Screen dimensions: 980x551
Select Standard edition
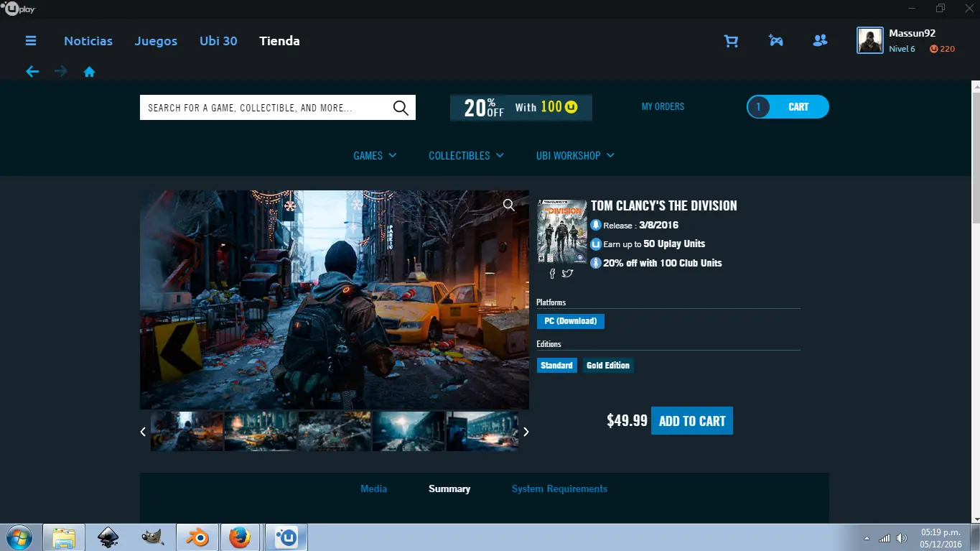pyautogui.click(x=556, y=366)
